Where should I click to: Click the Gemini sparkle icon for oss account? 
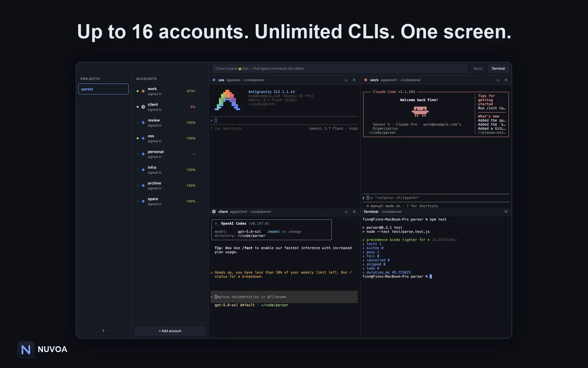pyautogui.click(x=143, y=138)
